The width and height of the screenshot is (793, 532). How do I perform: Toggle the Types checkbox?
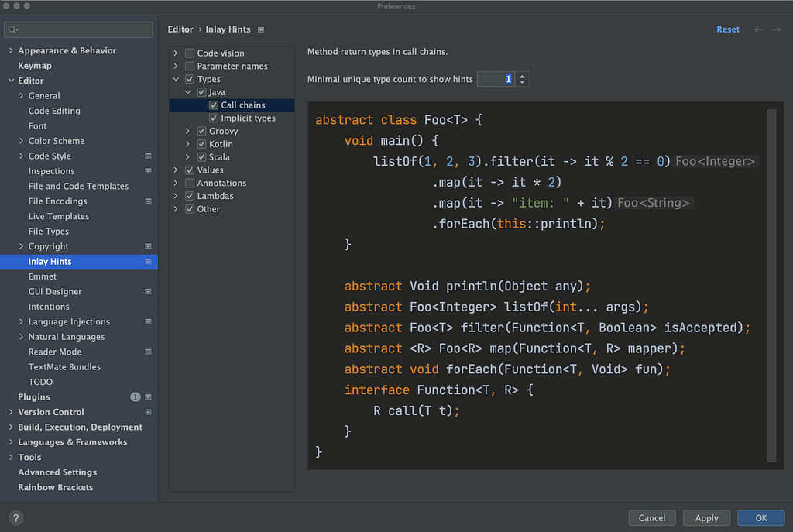tap(190, 80)
